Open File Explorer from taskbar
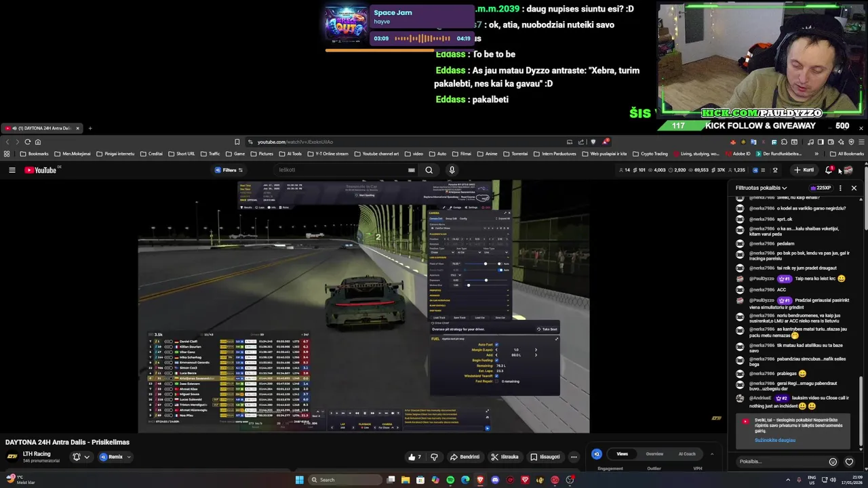This screenshot has height=488, width=868. (x=406, y=480)
